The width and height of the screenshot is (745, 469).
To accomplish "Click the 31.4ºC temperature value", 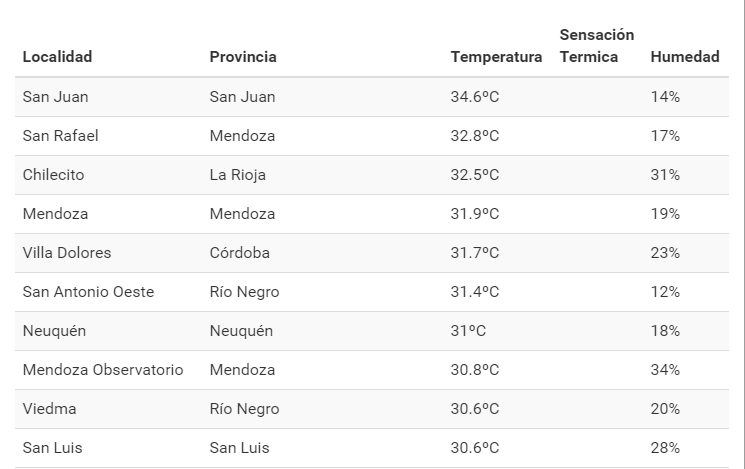I will tap(475, 292).
